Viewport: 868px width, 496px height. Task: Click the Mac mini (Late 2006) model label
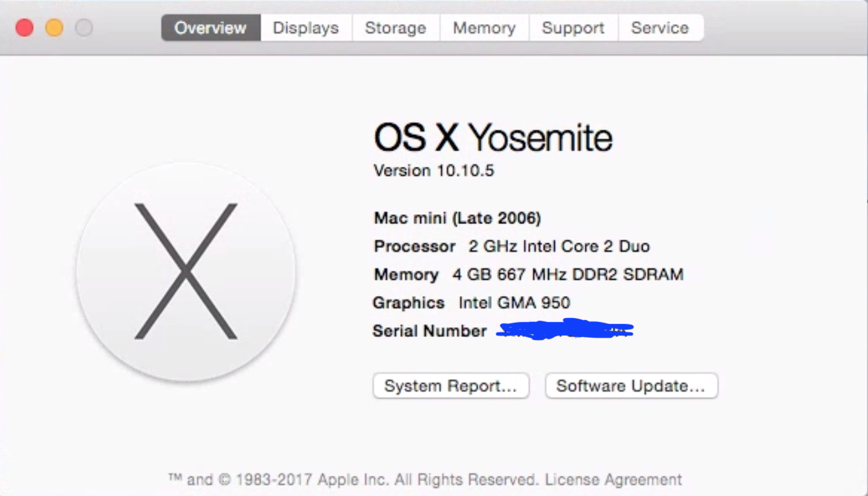457,218
